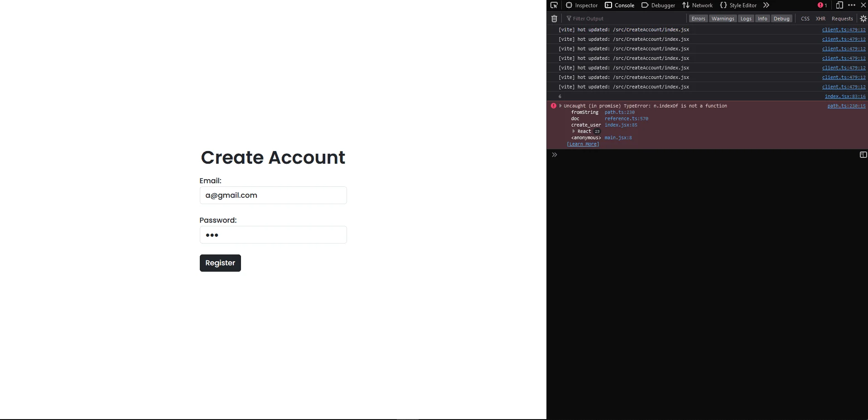Enable the CSS filter

(x=805, y=19)
